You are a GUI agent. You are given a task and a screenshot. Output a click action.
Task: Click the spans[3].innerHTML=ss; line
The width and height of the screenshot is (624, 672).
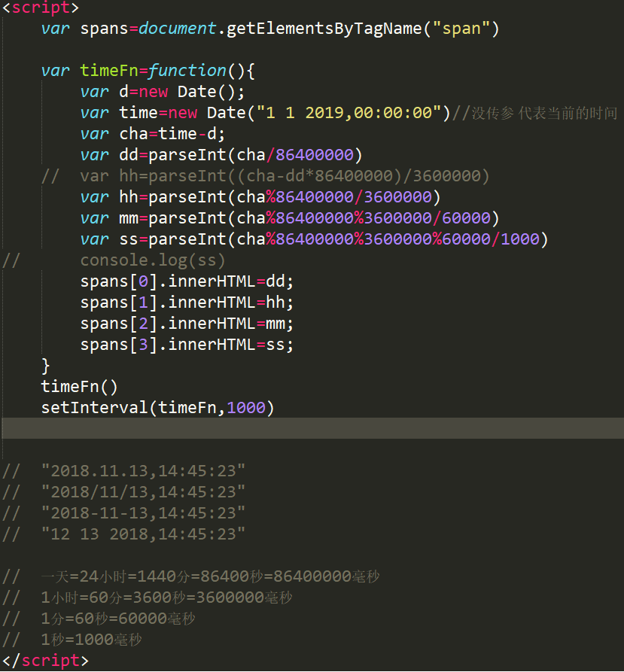tap(187, 345)
